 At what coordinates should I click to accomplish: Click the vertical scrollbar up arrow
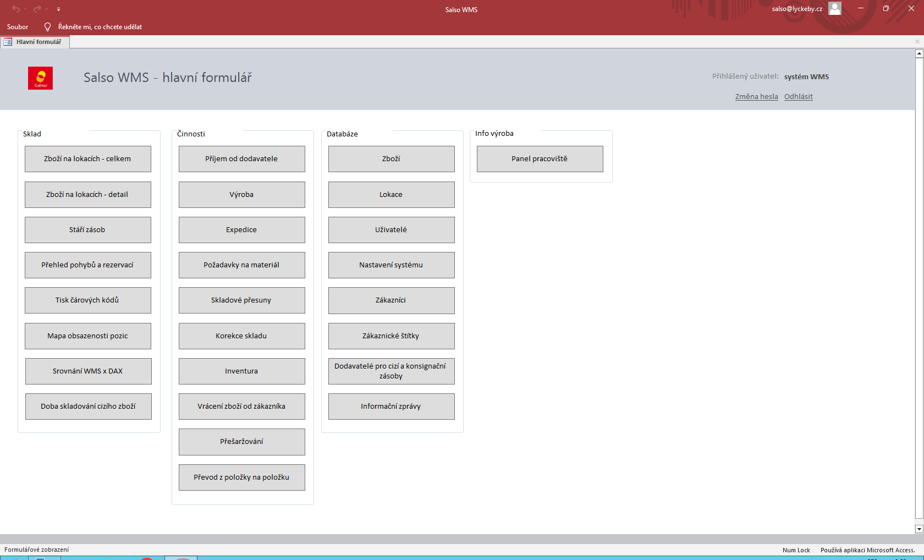919,54
